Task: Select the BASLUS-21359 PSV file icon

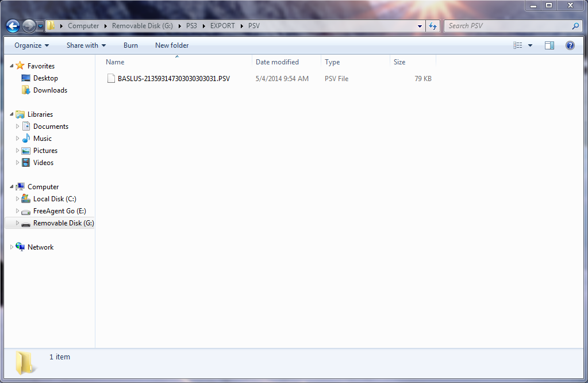Action: (111, 78)
